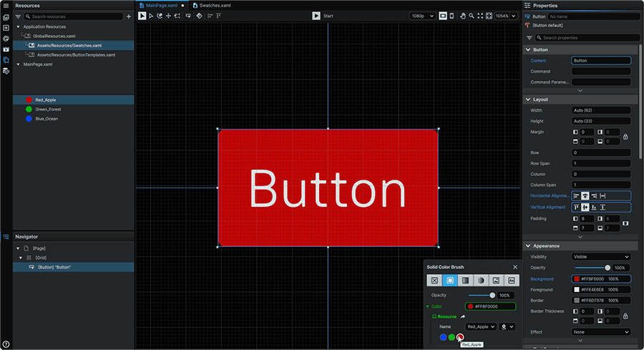Click the Border color swatch #FF6D7378
Screen dimensions: 644x350
(x=577, y=301)
